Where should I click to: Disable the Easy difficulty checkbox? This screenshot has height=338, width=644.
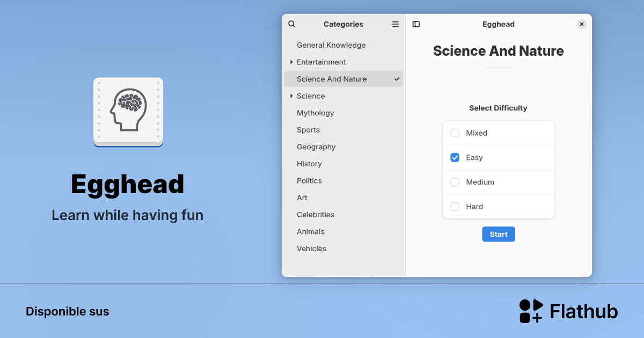tap(455, 157)
